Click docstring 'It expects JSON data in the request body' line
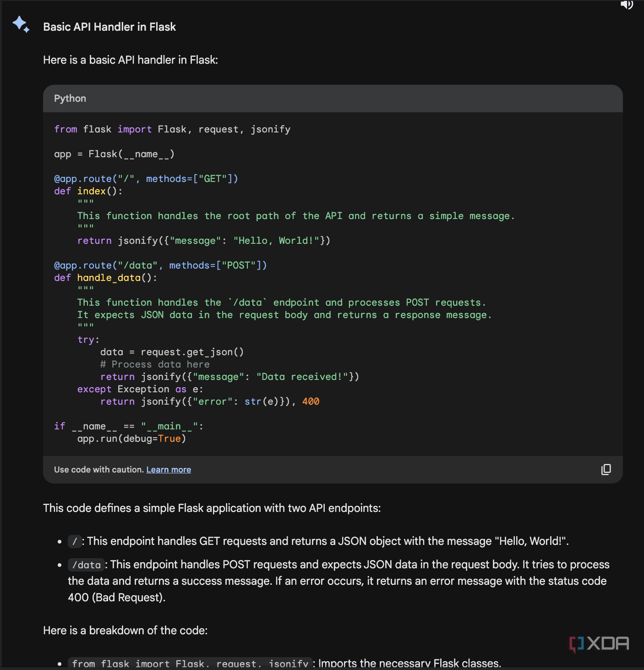Image resolution: width=644 pixels, height=670 pixels. coord(284,315)
